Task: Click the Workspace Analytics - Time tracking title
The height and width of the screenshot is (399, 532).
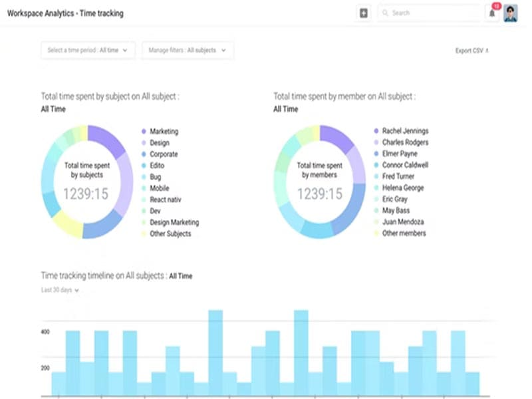Action: click(x=65, y=13)
